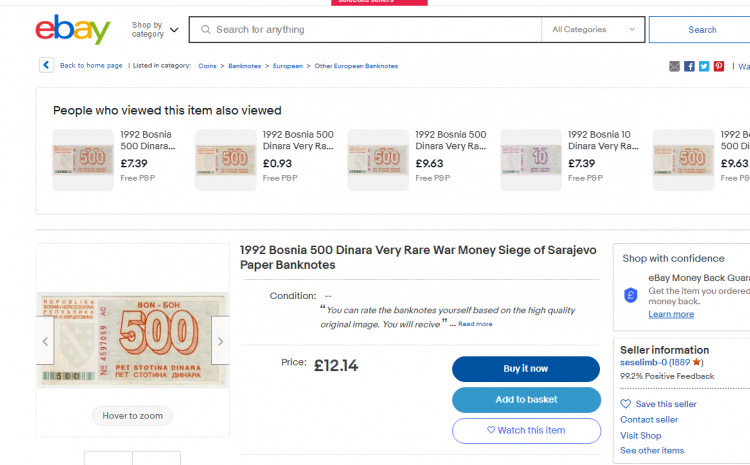
Task: Show previous banknote image with left arrow
Action: tap(46, 342)
